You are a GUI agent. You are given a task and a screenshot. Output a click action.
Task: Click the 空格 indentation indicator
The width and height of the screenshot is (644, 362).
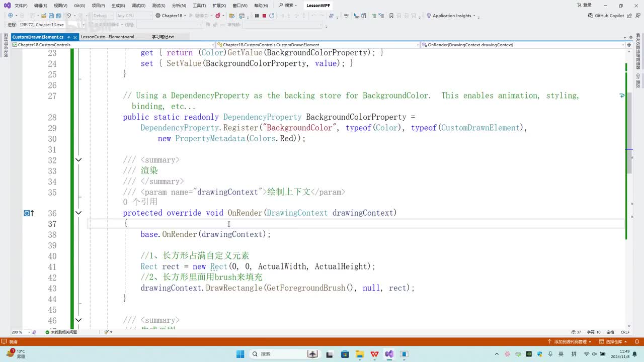point(610,332)
